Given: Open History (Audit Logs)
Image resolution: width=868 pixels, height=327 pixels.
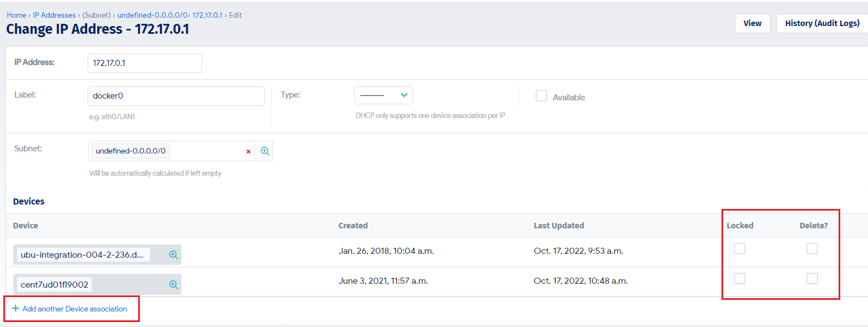Looking at the screenshot, I should point(822,23).
